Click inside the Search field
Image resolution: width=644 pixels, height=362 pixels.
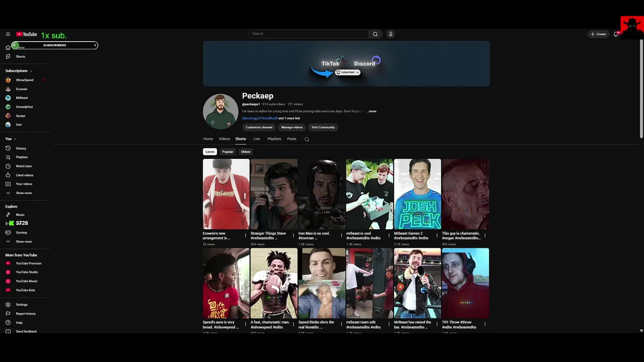coord(308,34)
